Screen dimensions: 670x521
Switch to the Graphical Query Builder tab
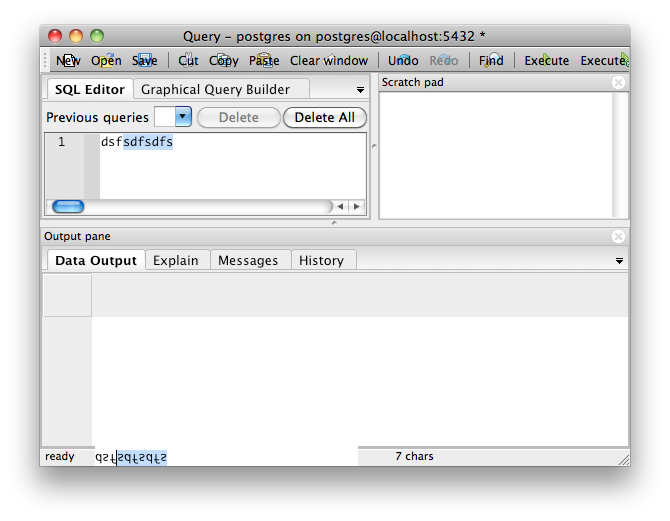[x=215, y=89]
